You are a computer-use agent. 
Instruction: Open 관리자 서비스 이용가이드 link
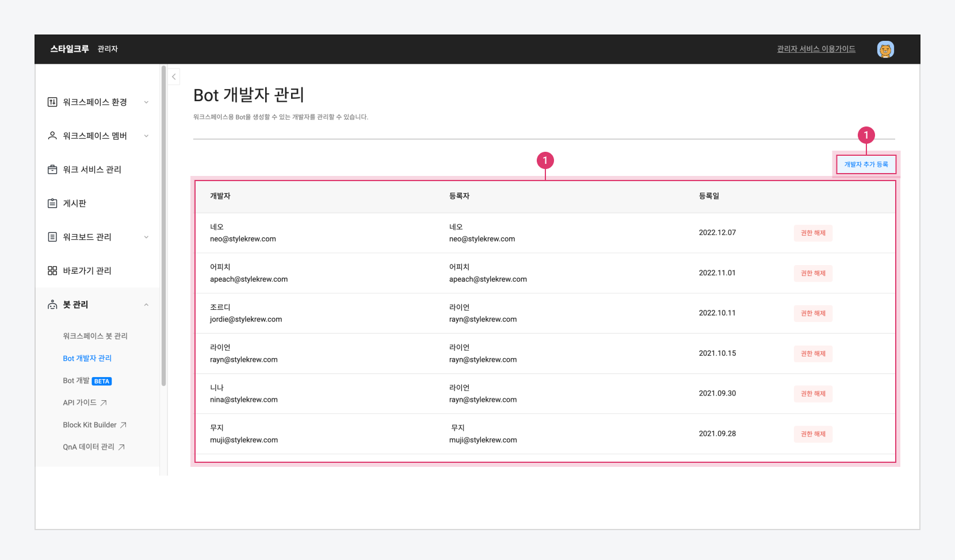pyautogui.click(x=816, y=49)
